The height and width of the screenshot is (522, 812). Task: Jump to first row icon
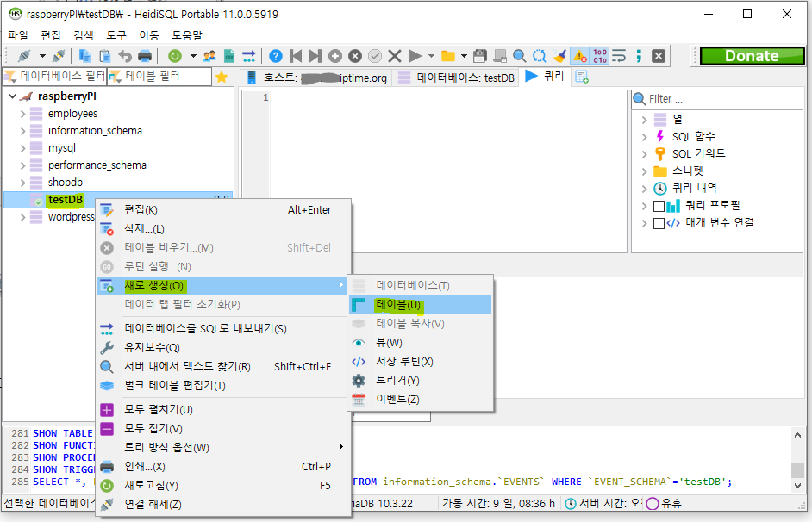click(296, 56)
